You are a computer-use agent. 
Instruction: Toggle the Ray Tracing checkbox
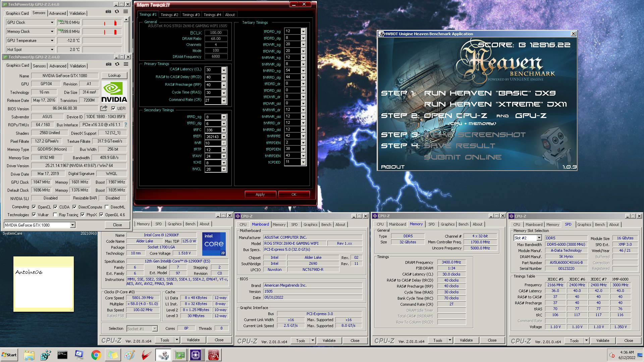(x=55, y=215)
